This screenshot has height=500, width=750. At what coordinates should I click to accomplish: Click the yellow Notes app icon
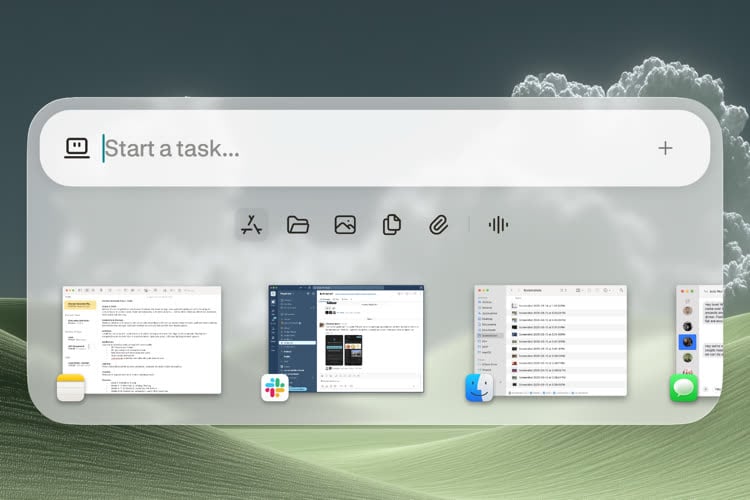(70, 388)
